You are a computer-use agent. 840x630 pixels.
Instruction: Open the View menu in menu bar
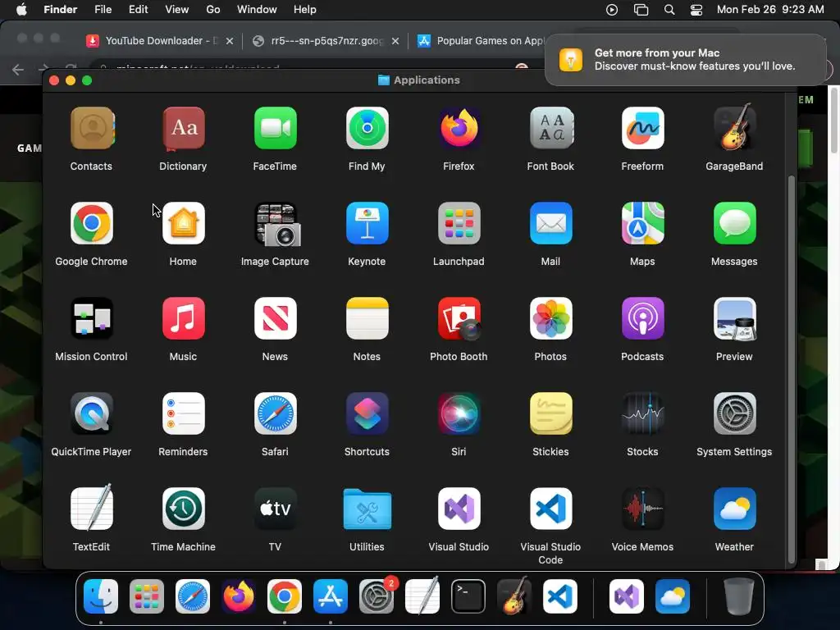click(177, 10)
